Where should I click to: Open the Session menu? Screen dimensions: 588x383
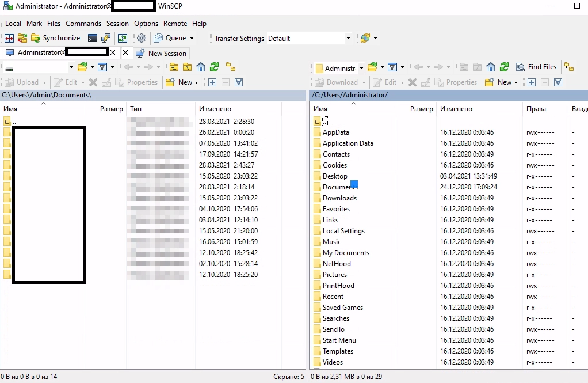point(117,24)
